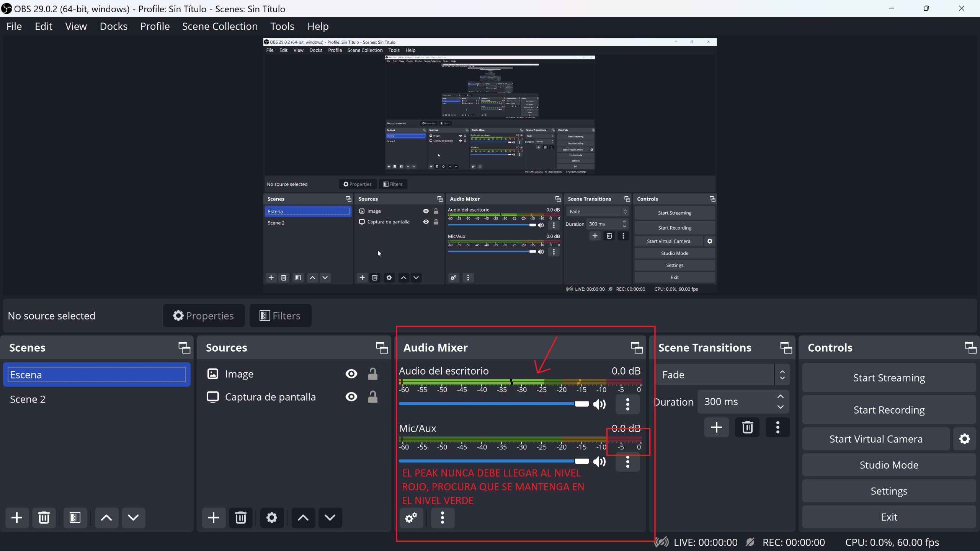
Task: Mute Audio del escritorio speaker
Action: click(x=599, y=404)
